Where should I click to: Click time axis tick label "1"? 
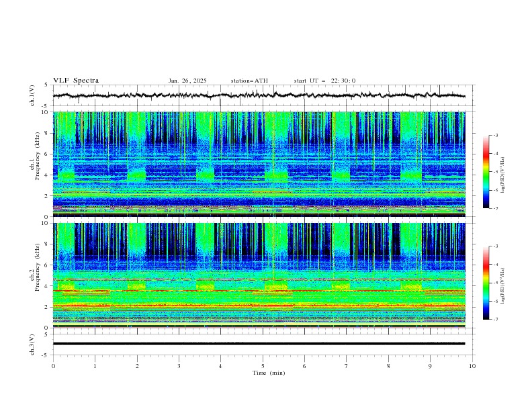tap(95, 366)
